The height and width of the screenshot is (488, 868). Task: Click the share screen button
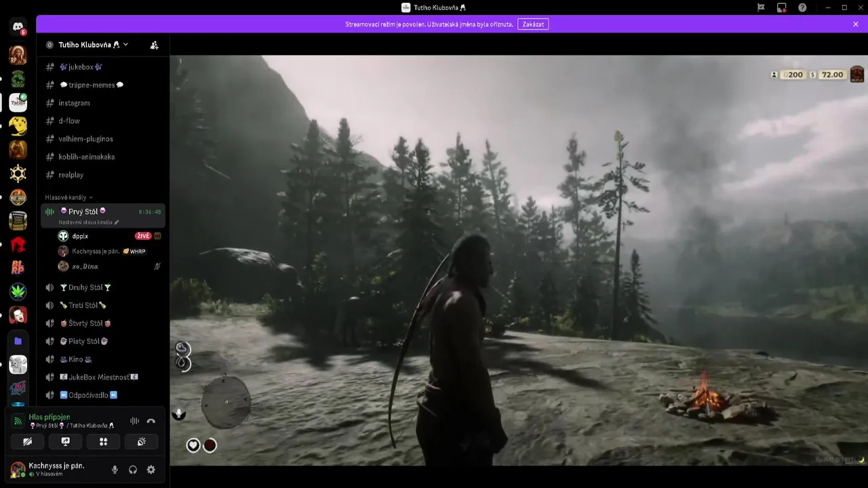[66, 441]
